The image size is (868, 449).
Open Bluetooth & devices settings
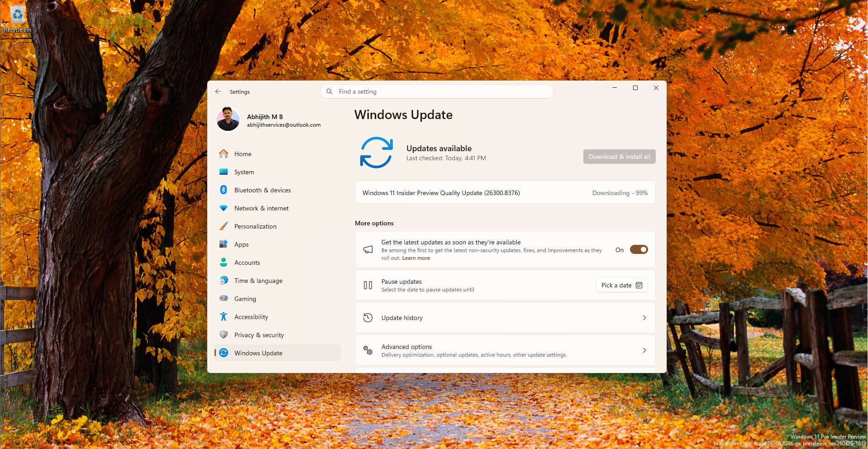278,190
